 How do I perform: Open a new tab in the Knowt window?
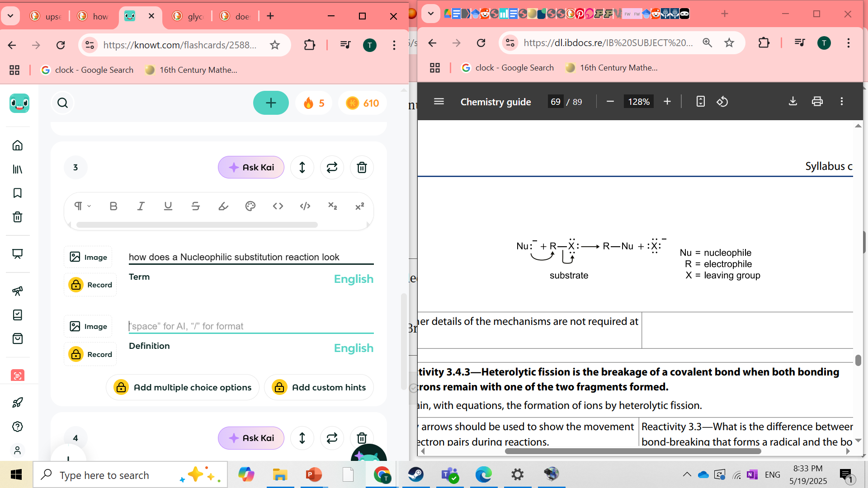tap(270, 16)
